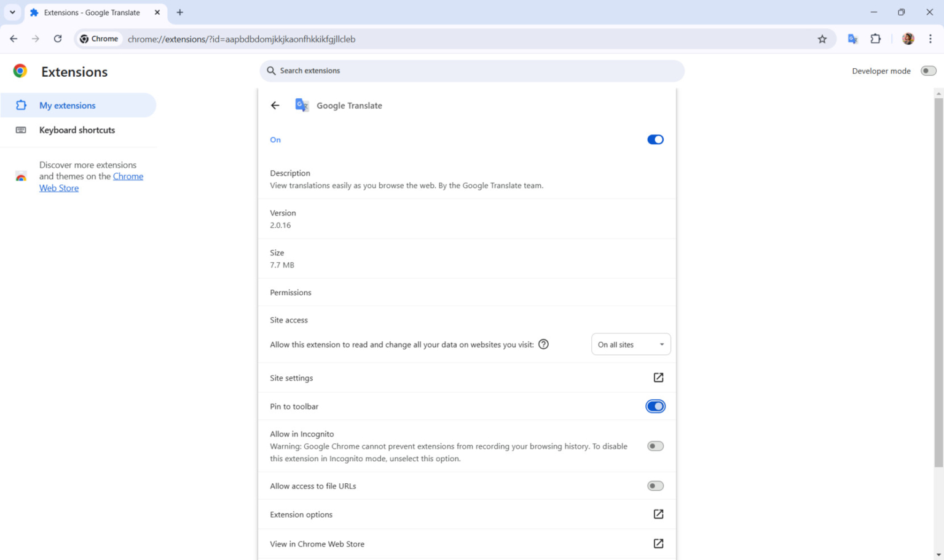944x560 pixels.
Task: Launch View in Chrome Web Store icon
Action: pyautogui.click(x=658, y=543)
